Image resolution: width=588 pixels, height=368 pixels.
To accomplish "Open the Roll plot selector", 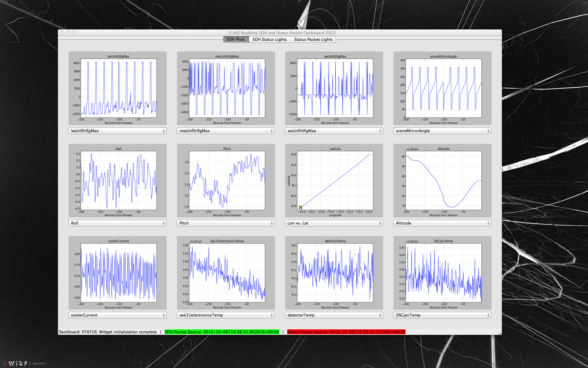I will pyautogui.click(x=117, y=223).
